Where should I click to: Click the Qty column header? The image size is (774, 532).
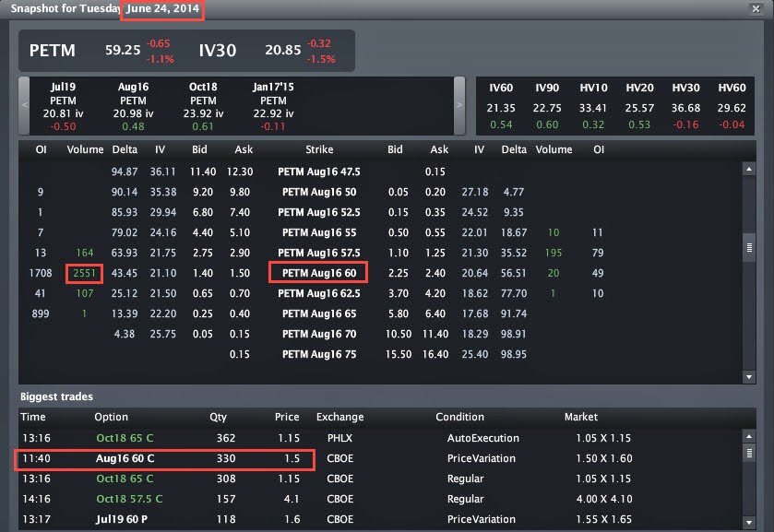click(x=219, y=417)
